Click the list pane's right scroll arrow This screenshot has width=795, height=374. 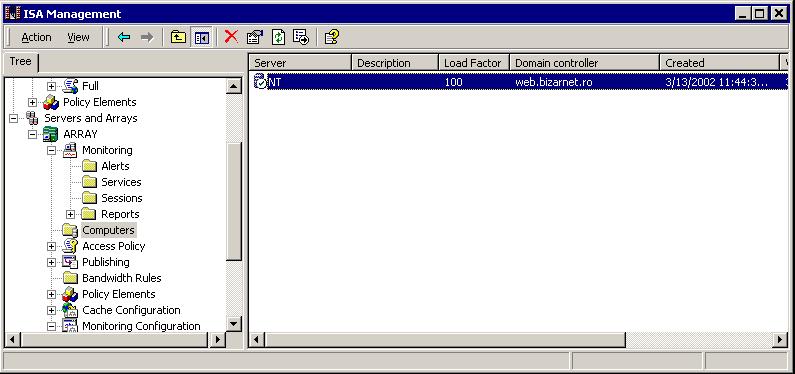[780, 340]
